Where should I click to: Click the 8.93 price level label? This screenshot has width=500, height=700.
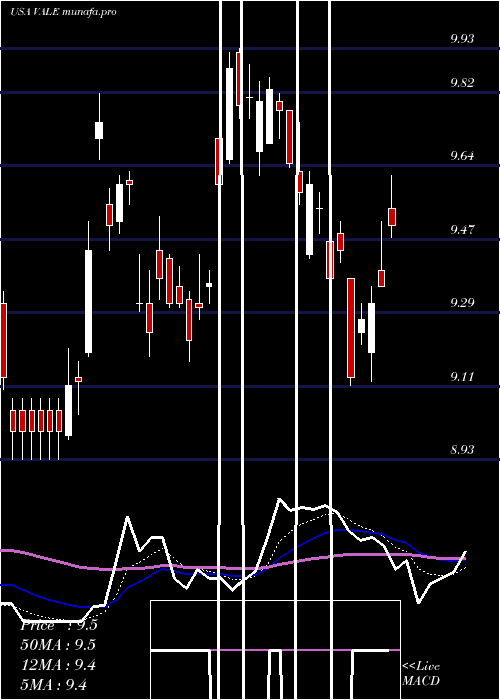[x=462, y=450]
